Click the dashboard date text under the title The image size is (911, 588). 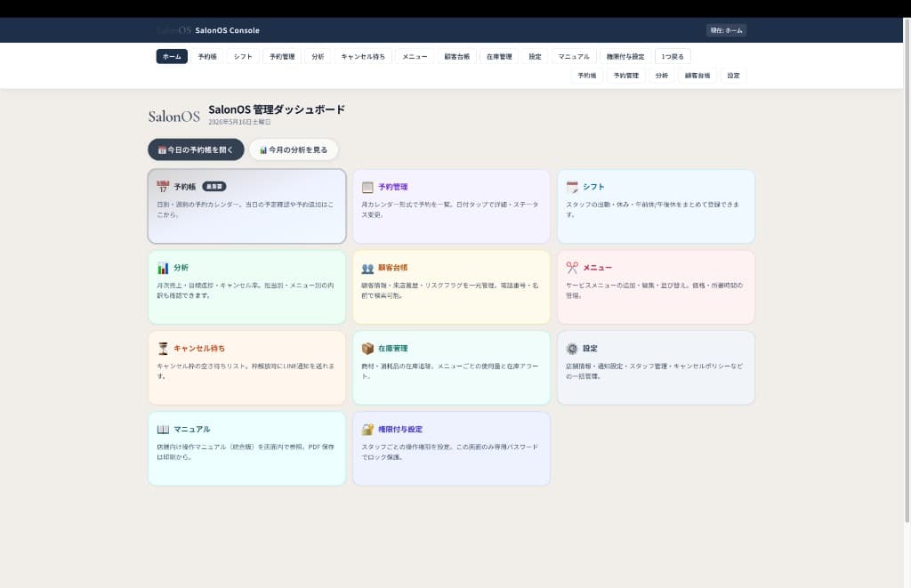tap(239, 122)
